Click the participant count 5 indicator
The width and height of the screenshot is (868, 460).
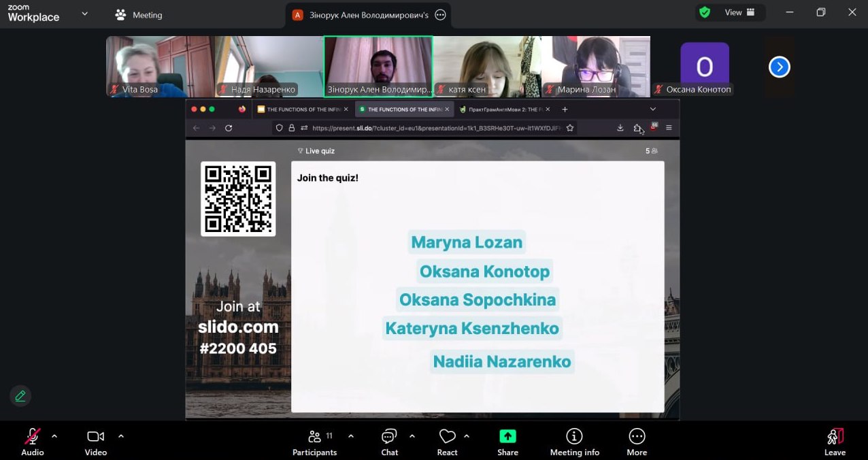click(x=651, y=151)
